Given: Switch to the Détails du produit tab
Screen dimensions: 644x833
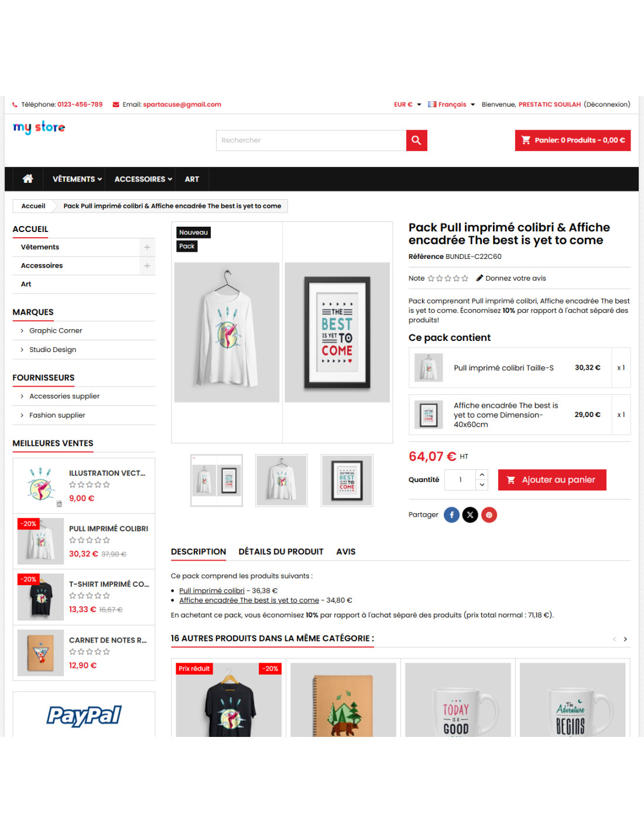Looking at the screenshot, I should pos(281,552).
